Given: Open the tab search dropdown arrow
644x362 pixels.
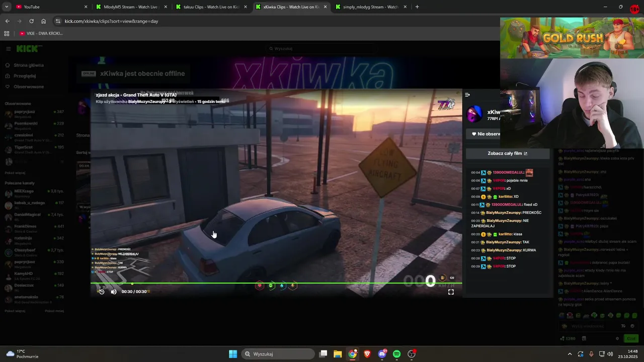Looking at the screenshot, I should click(x=6, y=7).
